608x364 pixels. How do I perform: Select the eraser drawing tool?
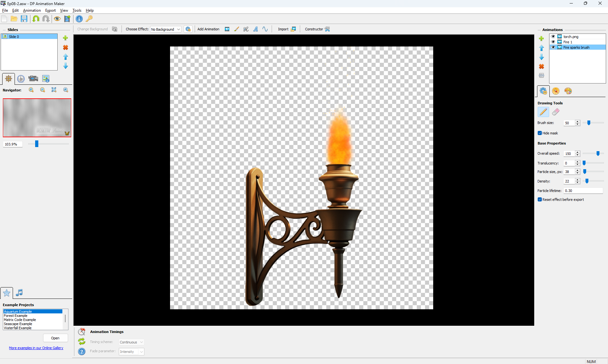555,112
